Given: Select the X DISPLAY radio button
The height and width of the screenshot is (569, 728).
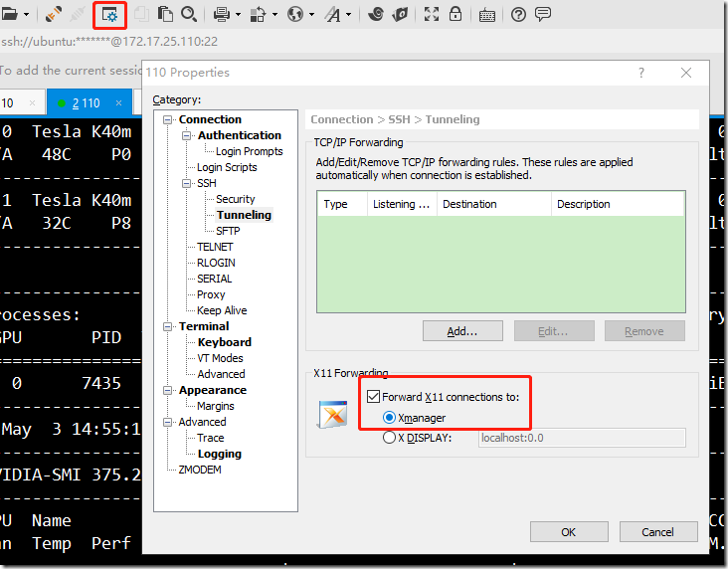Looking at the screenshot, I should (x=389, y=438).
